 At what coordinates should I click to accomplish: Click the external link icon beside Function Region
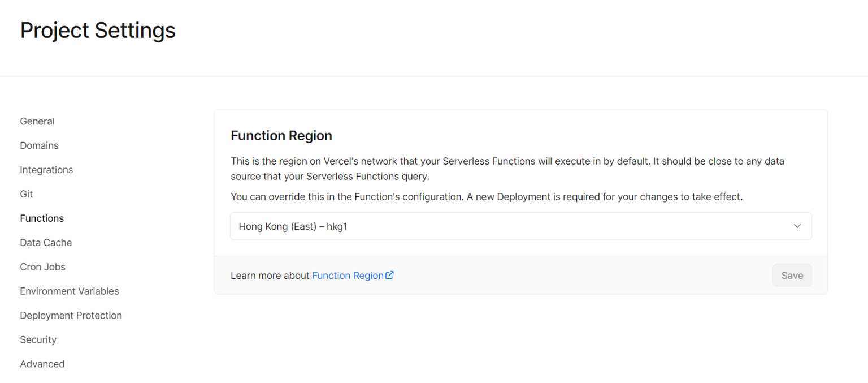tap(389, 276)
